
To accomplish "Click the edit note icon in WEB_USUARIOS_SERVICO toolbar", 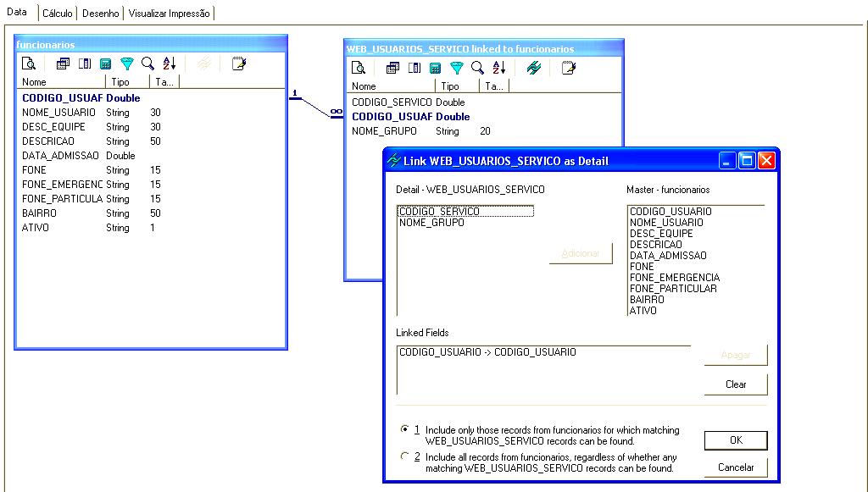I will (x=568, y=68).
